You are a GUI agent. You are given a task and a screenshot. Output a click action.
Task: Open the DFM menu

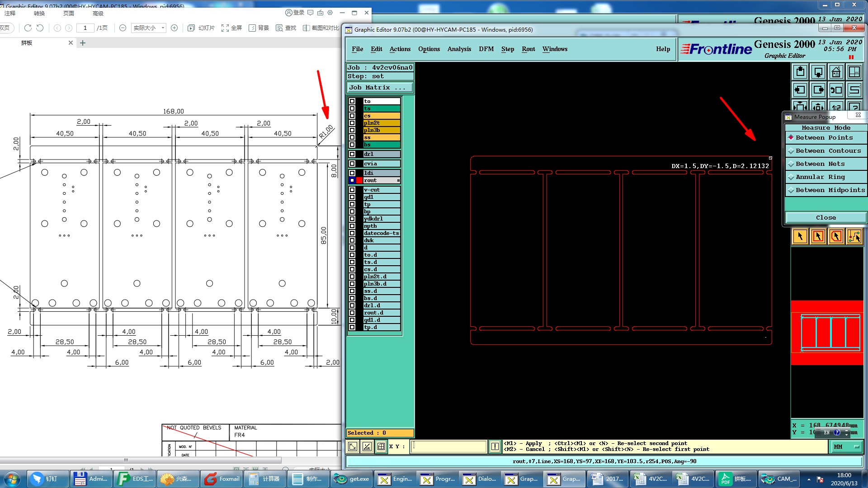point(486,49)
